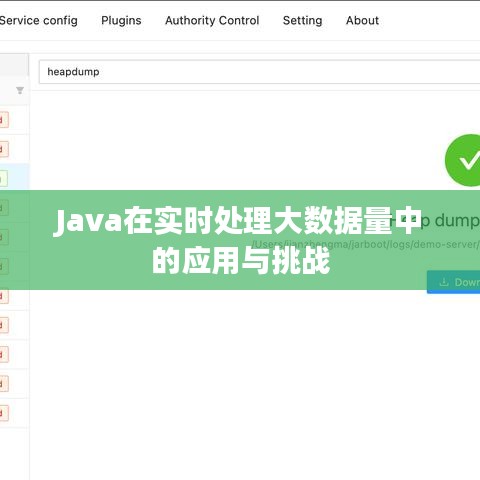This screenshot has height=480, width=480.
Task: Click the heapdump command input field
Action: click(x=259, y=72)
